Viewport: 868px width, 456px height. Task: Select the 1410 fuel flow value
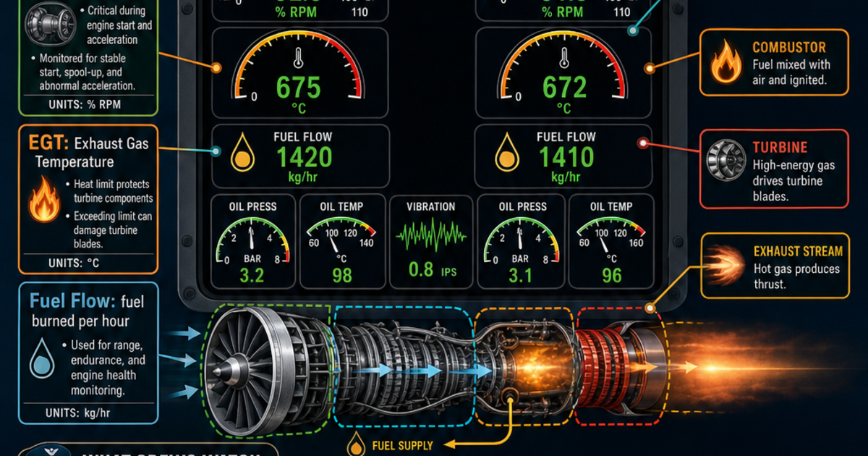coord(566,158)
